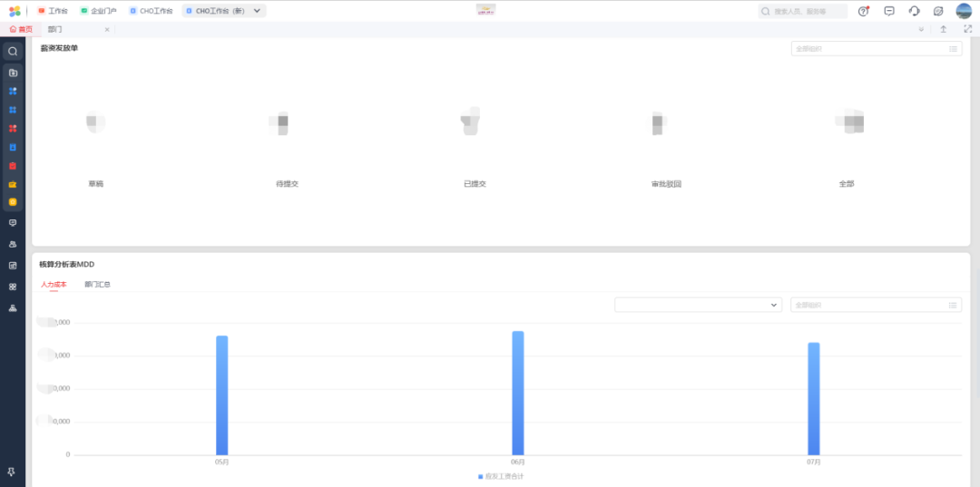This screenshot has width=980, height=487.
Task: Expand the CHO工作台(新) dropdown arrow
Action: click(258, 11)
